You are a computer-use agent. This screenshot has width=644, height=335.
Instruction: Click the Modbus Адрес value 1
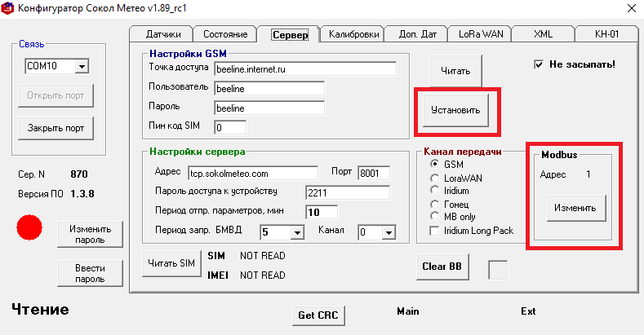(x=588, y=174)
